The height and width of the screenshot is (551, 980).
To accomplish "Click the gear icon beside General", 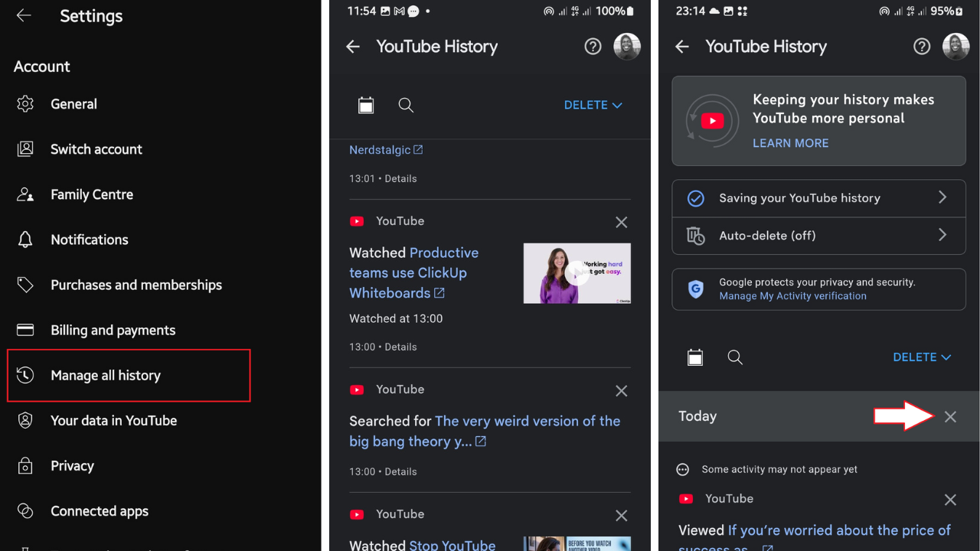I will [x=24, y=103].
